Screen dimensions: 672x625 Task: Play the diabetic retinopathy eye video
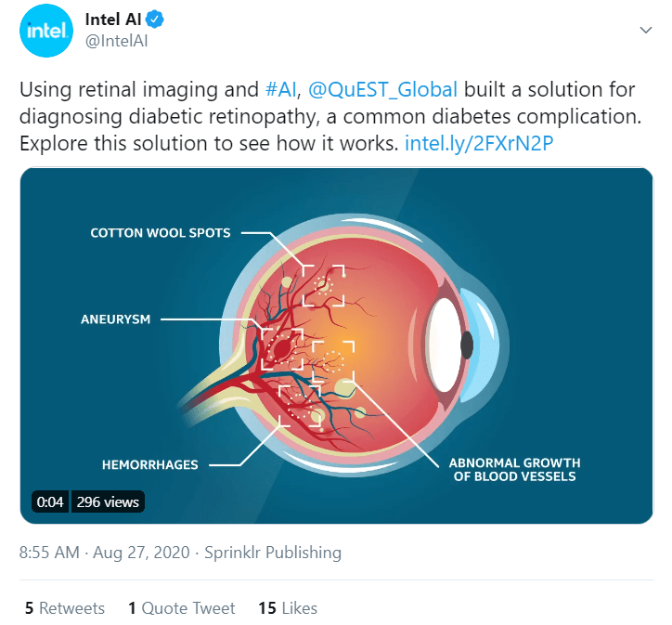[x=336, y=345]
